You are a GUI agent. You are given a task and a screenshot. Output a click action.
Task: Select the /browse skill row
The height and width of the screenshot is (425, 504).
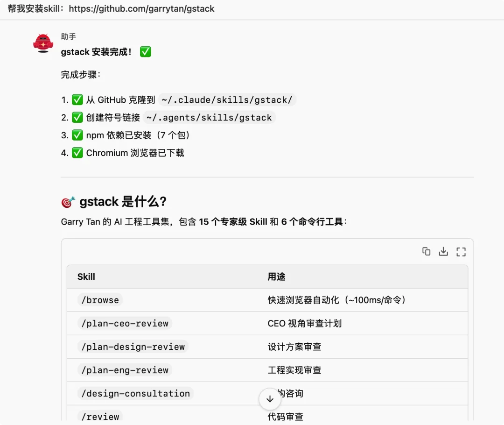100,300
